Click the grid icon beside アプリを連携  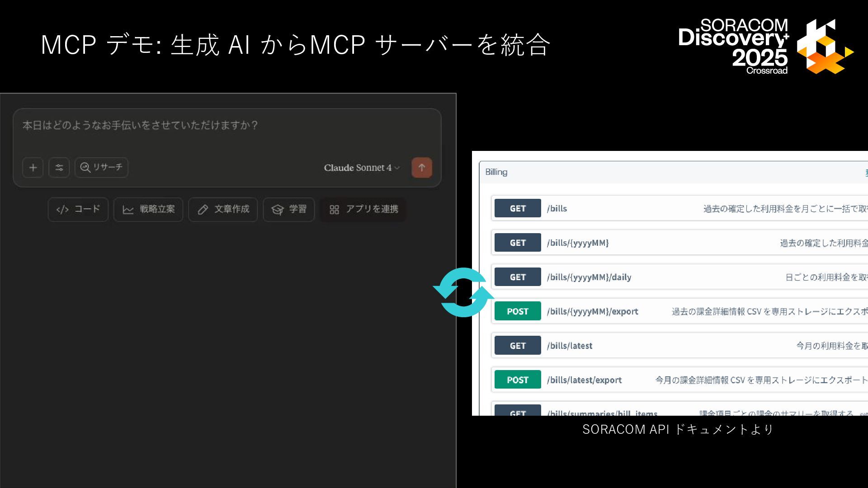click(x=334, y=210)
